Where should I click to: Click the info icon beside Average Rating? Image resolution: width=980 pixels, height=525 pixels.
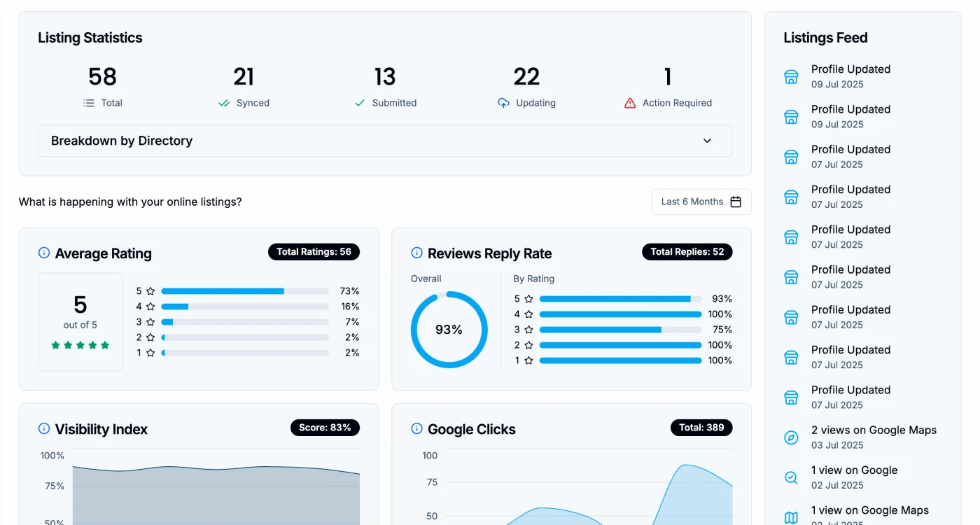coord(44,253)
